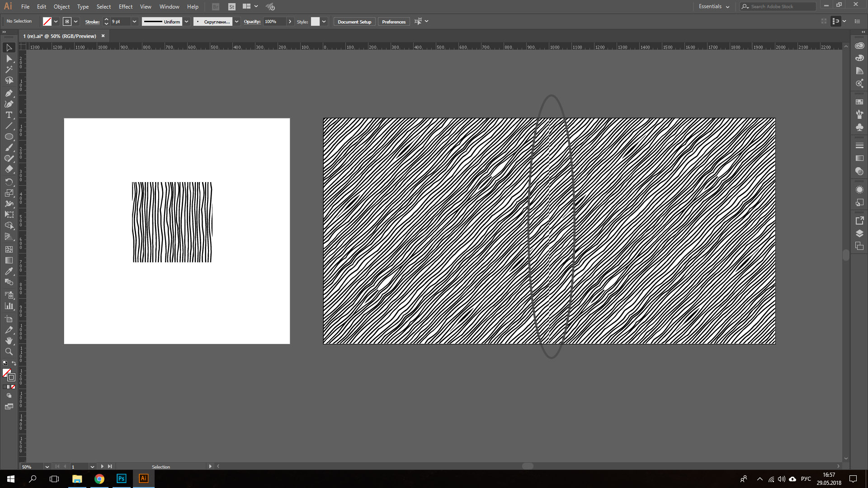Select the Line Segment tool
The width and height of the screenshot is (868, 488).
pyautogui.click(x=9, y=126)
